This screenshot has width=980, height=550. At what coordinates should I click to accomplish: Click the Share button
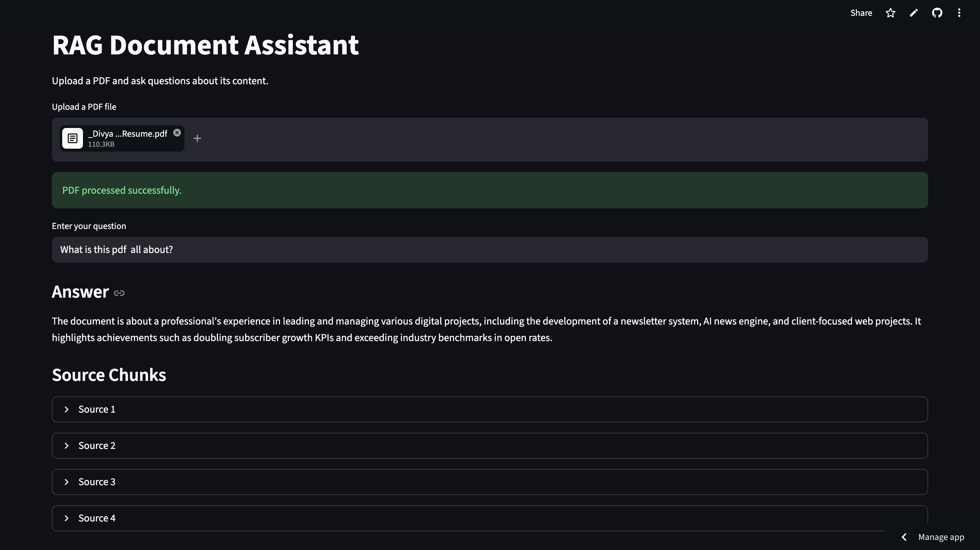(x=861, y=13)
